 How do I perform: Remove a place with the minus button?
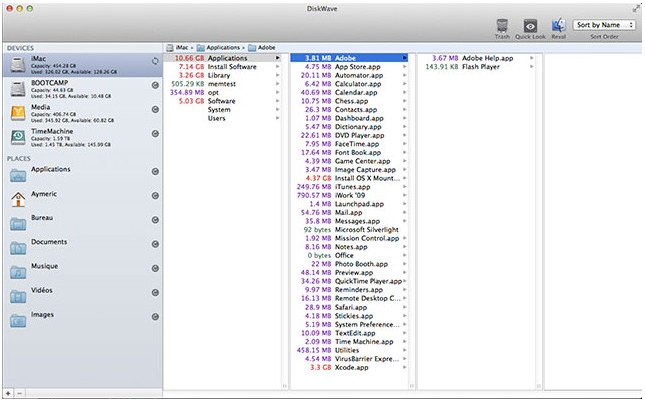pyautogui.click(x=19, y=394)
